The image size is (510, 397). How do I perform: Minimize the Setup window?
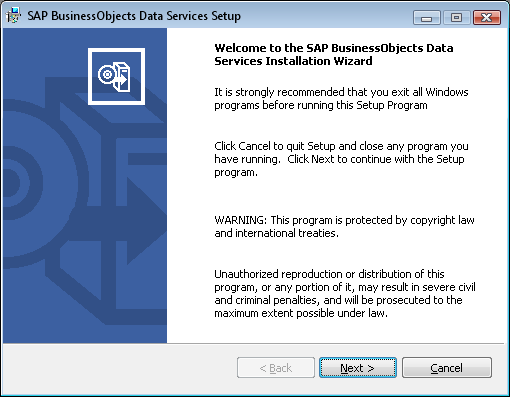[427, 17]
